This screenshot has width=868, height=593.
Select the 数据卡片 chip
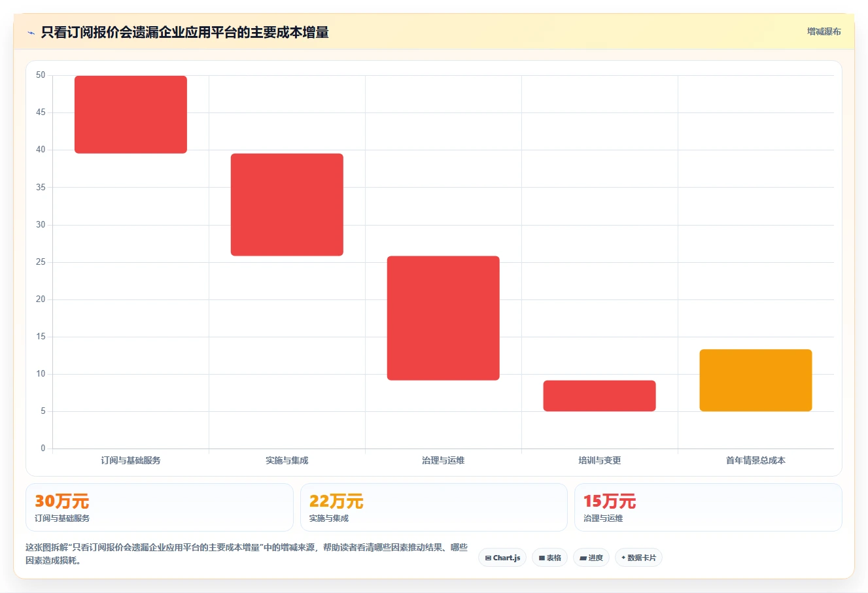[x=638, y=558]
